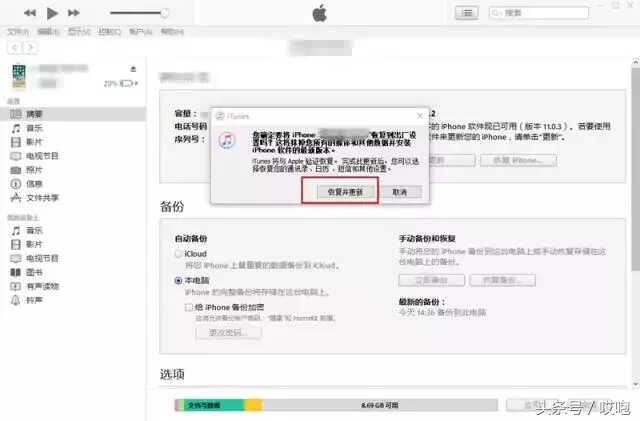Select 摘要 in the sidebar
This screenshot has width=640, height=421.
pos(73,114)
